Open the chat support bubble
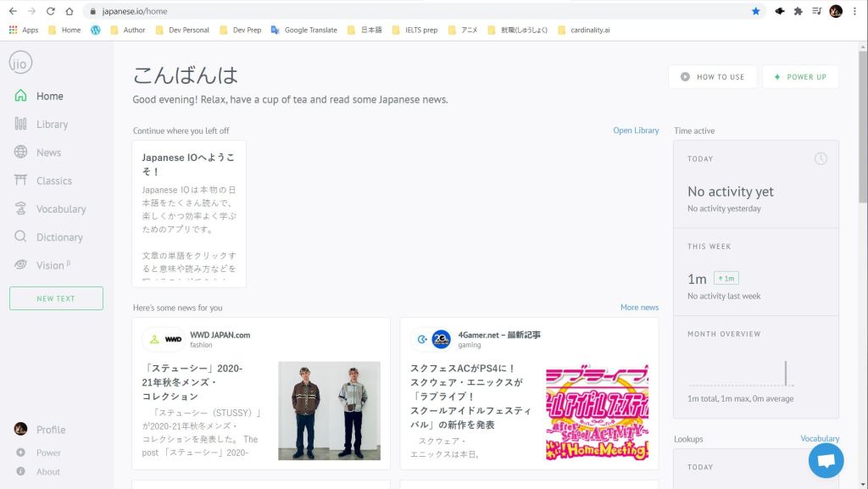Viewport: 868px width, 489px height. [x=826, y=460]
